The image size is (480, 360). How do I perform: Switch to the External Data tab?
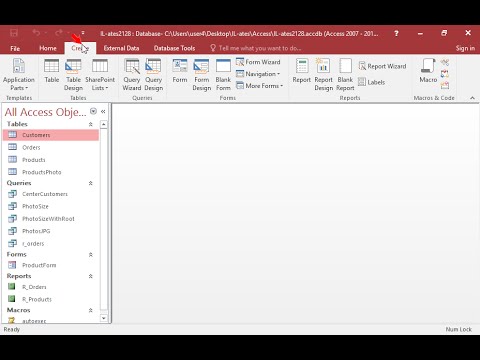(121, 48)
